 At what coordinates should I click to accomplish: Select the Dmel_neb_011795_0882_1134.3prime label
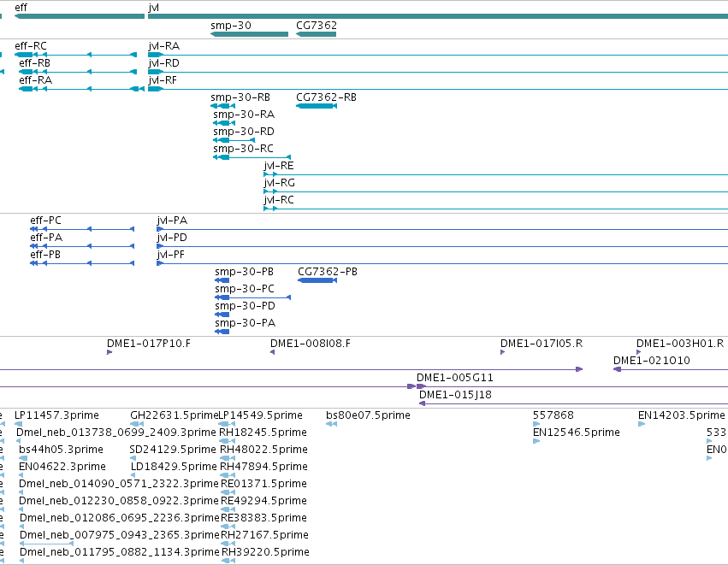click(x=119, y=553)
